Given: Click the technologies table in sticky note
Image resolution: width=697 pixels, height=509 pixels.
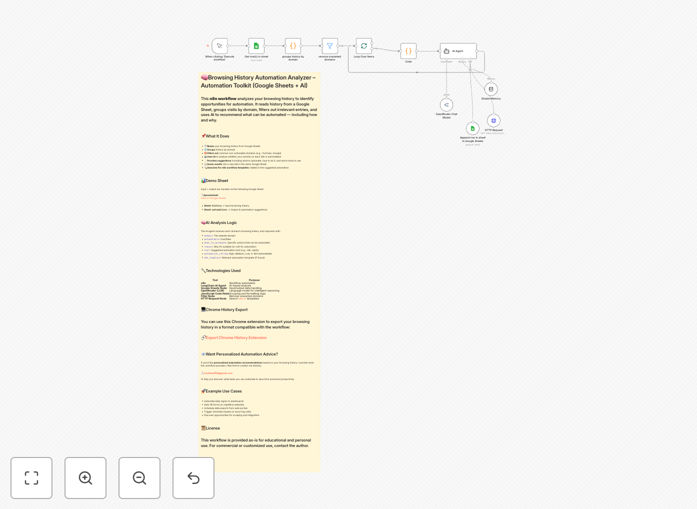Looking at the screenshot, I should (240, 289).
